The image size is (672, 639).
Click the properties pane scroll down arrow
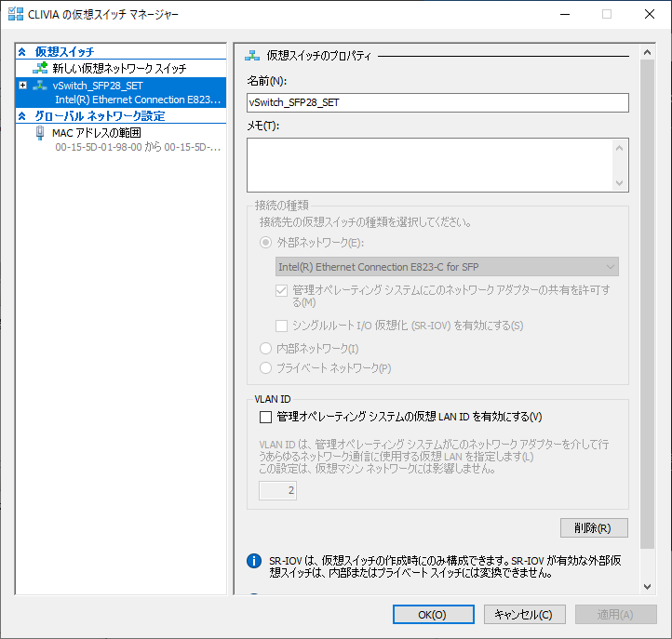pyautogui.click(x=648, y=586)
